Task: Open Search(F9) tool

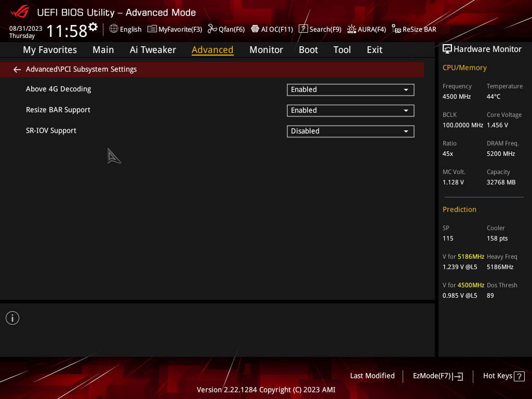Action: coord(320,29)
